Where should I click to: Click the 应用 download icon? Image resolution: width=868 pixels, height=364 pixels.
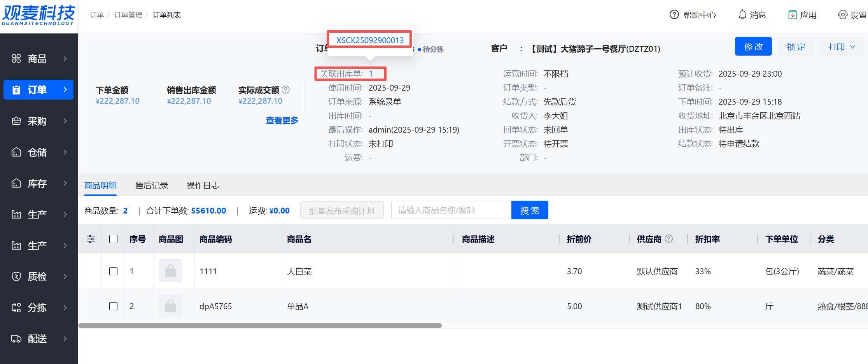tap(793, 15)
